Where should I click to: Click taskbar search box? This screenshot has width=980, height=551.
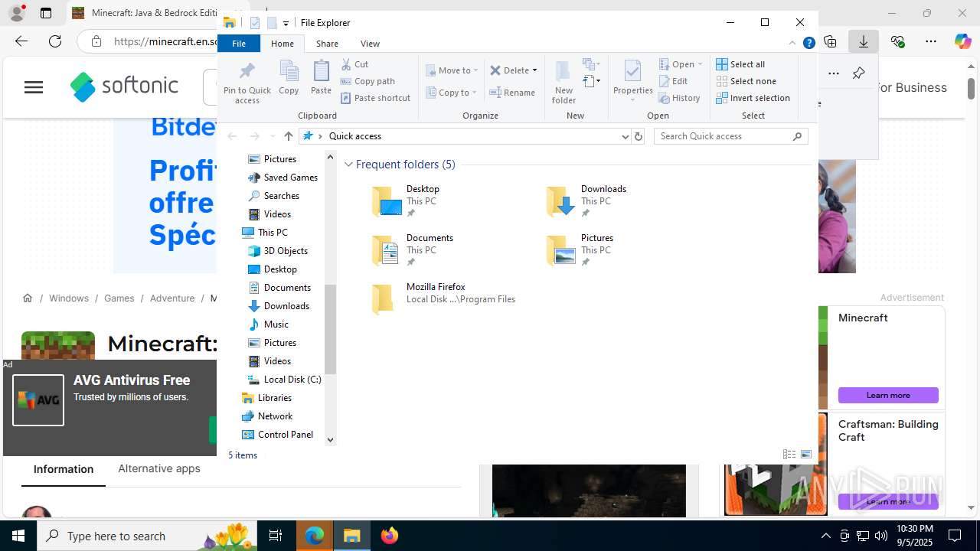pyautogui.click(x=147, y=536)
